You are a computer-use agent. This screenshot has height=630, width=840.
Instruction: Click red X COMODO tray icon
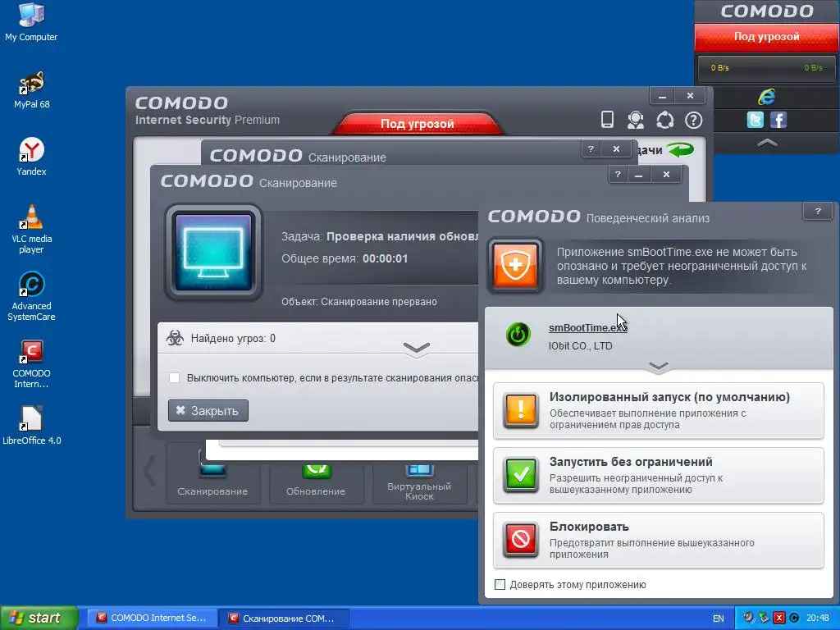click(x=779, y=619)
